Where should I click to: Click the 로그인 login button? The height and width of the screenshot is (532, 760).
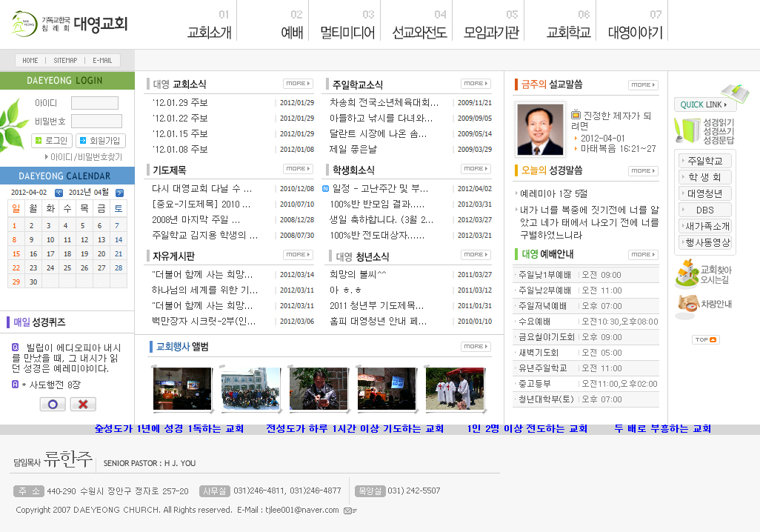[51, 141]
